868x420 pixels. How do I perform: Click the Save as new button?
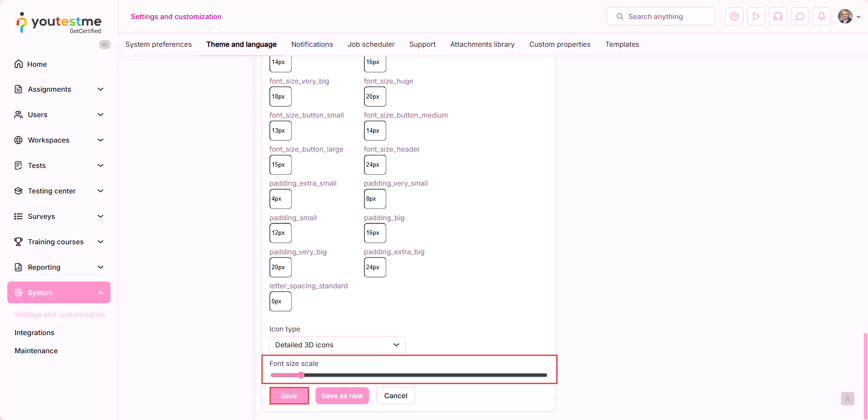click(342, 396)
